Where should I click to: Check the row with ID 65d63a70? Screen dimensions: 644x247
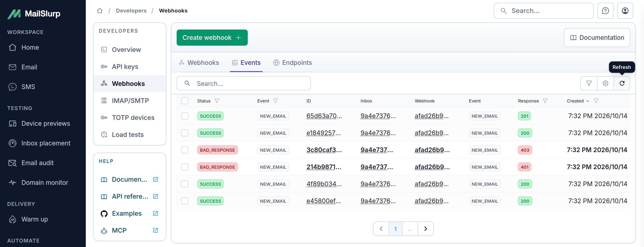pyautogui.click(x=185, y=116)
